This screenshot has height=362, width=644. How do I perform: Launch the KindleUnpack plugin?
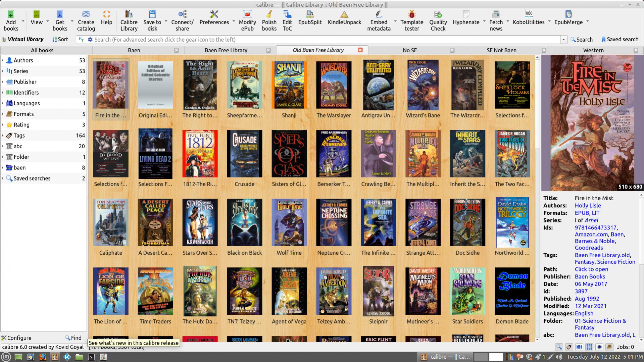344,18
